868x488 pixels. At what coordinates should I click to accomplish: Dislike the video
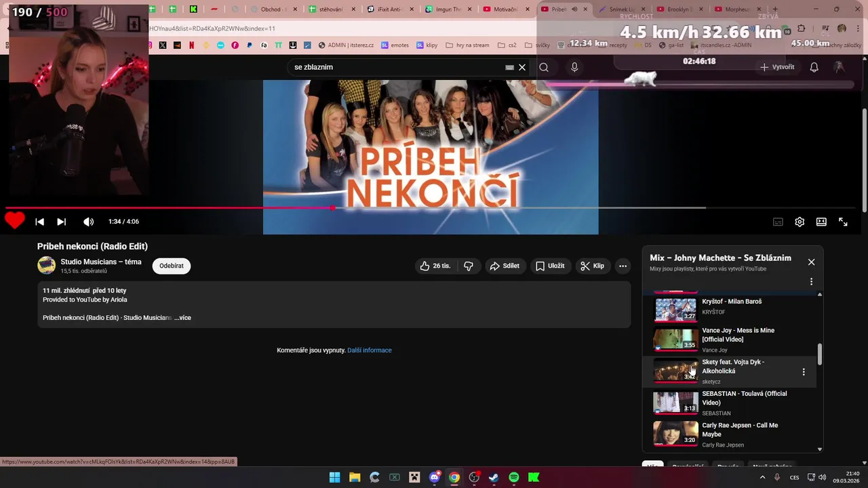[469, 266]
